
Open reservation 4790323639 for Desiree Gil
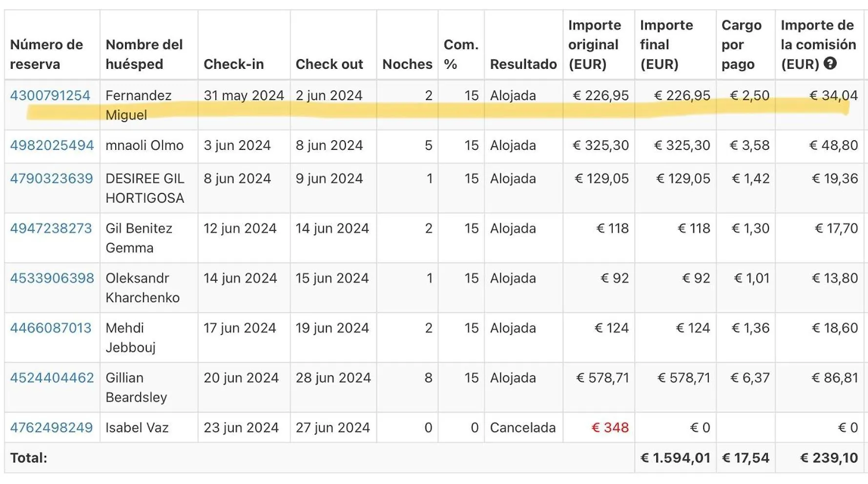coord(51,178)
